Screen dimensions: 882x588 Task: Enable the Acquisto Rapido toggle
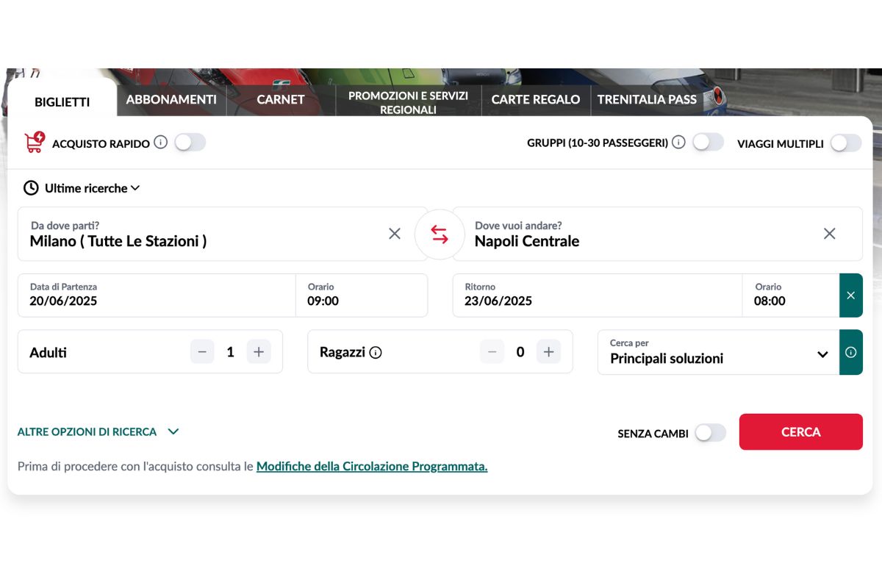[190, 143]
